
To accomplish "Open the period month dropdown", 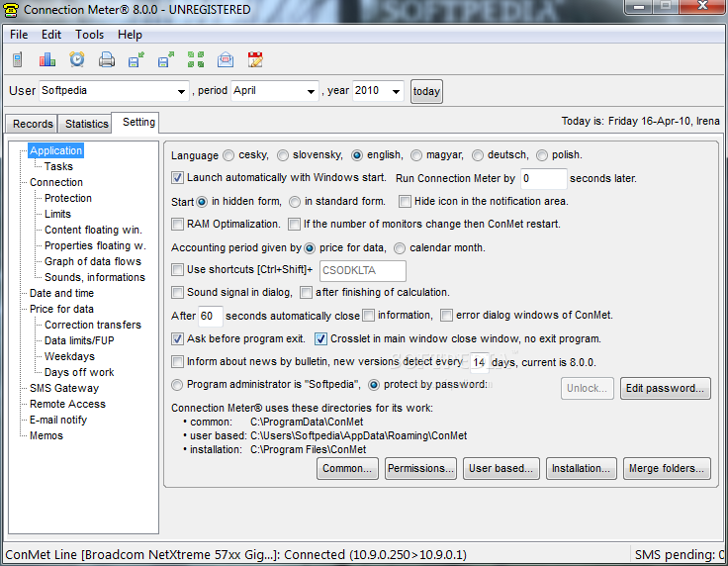I will [x=311, y=91].
